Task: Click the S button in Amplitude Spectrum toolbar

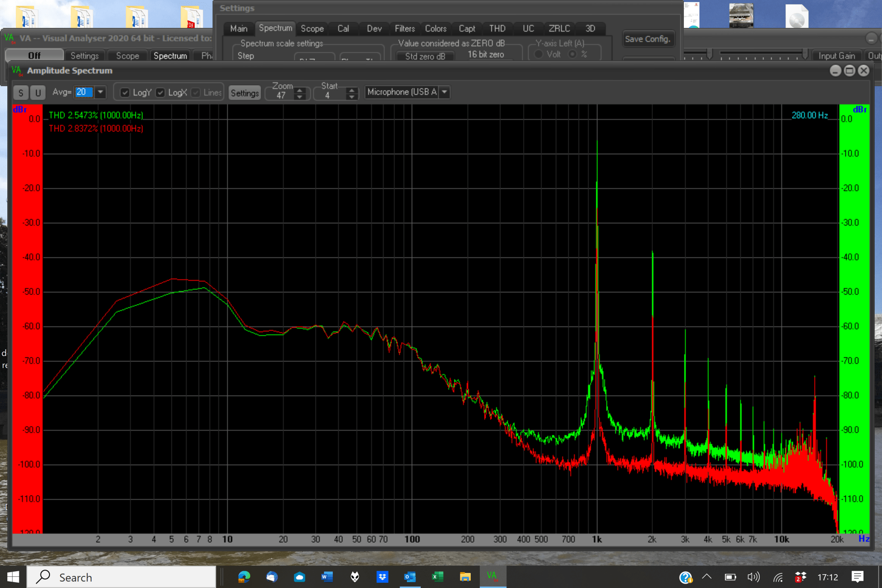Action: point(21,93)
